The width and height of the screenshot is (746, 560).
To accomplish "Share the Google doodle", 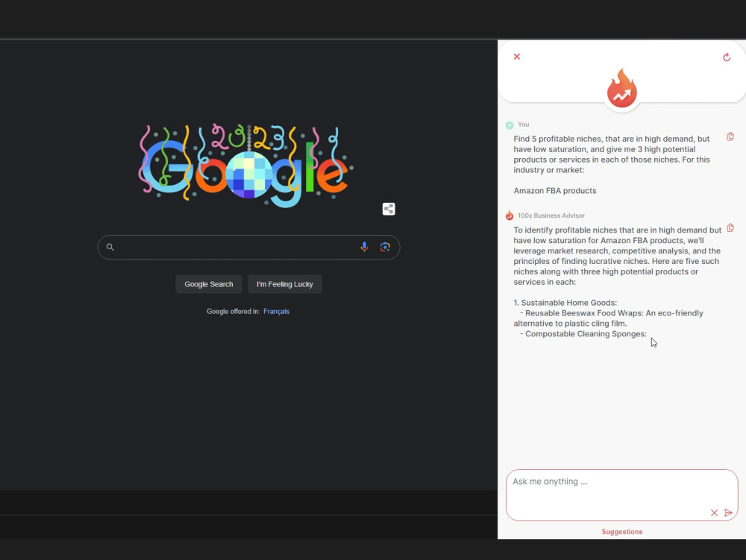I will coord(389,209).
